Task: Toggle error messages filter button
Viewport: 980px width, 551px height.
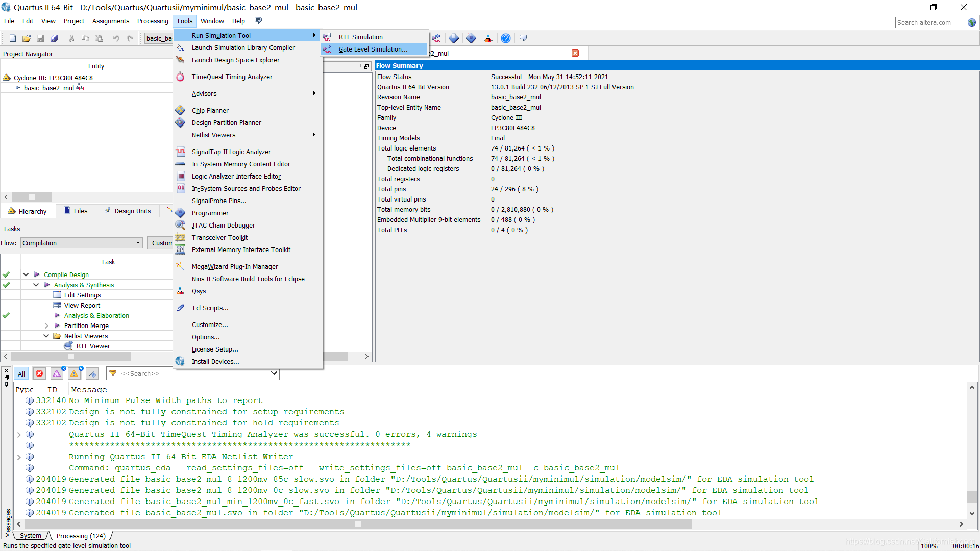Action: [x=39, y=374]
